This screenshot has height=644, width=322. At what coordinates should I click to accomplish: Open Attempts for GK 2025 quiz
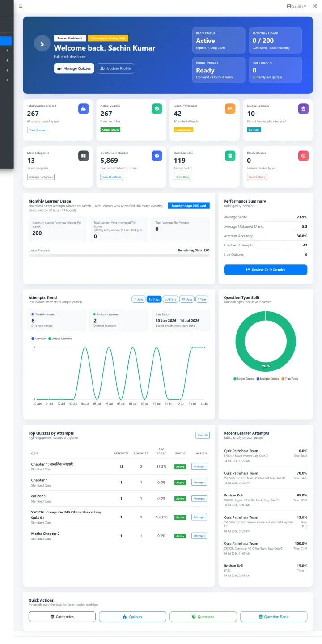point(199,499)
